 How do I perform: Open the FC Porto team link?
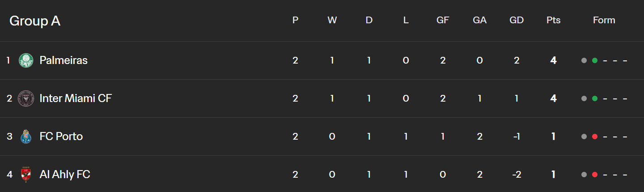coord(61,137)
